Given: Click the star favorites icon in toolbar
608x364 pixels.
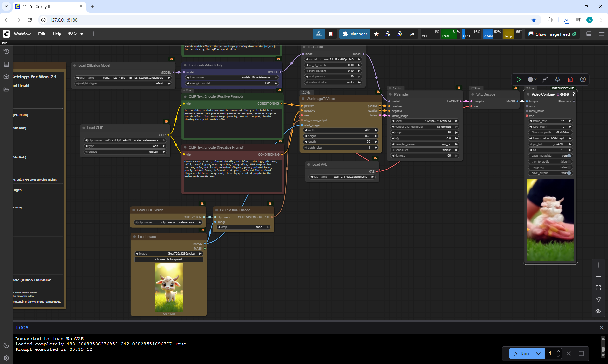Looking at the screenshot, I should pos(376,34).
